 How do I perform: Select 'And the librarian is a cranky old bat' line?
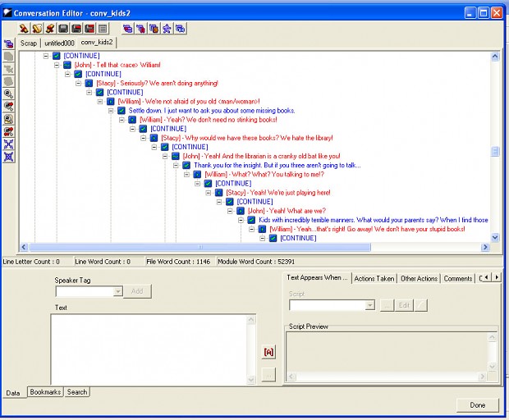261,157
